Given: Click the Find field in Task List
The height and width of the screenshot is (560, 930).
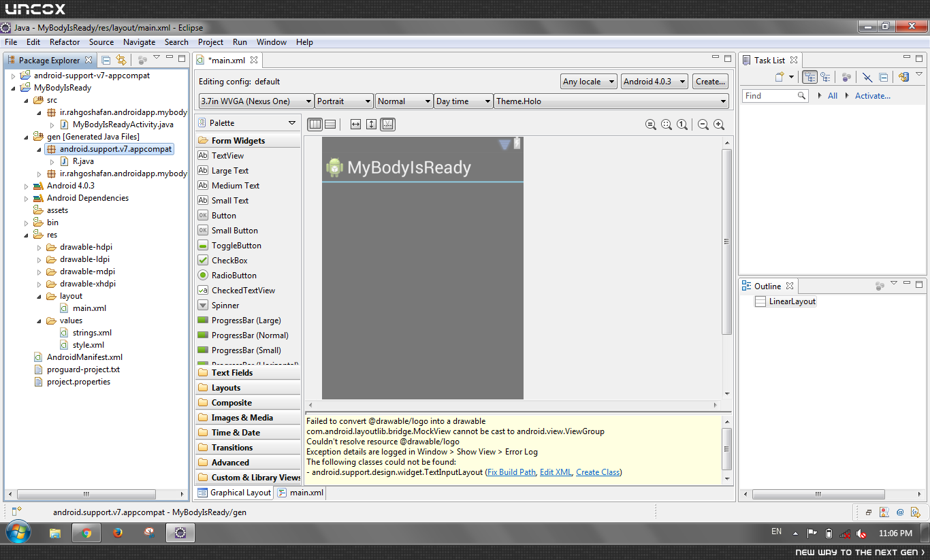Looking at the screenshot, I should click(775, 96).
